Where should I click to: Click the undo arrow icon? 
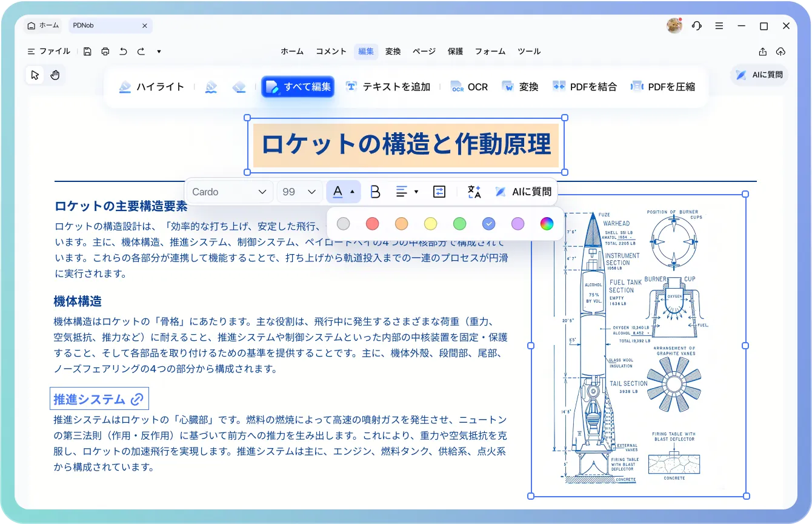(123, 52)
